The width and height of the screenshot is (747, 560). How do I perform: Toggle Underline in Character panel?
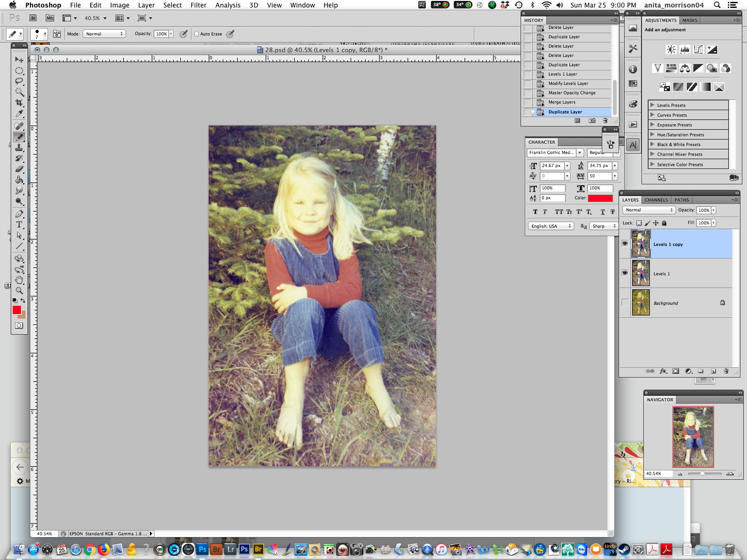pos(603,212)
